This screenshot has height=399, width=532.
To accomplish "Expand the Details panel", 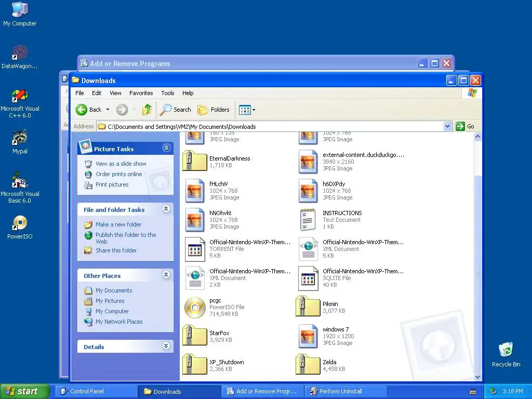I will click(x=166, y=345).
